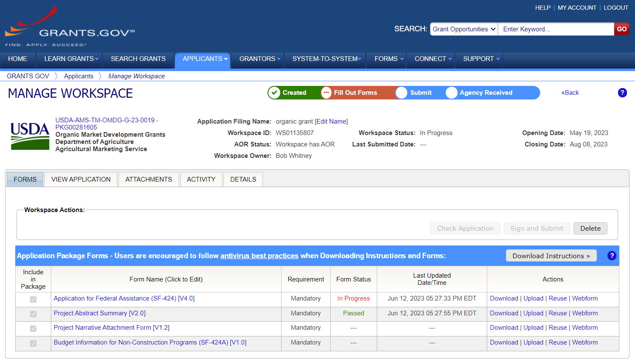Open help icon beside the Back link

tap(622, 93)
